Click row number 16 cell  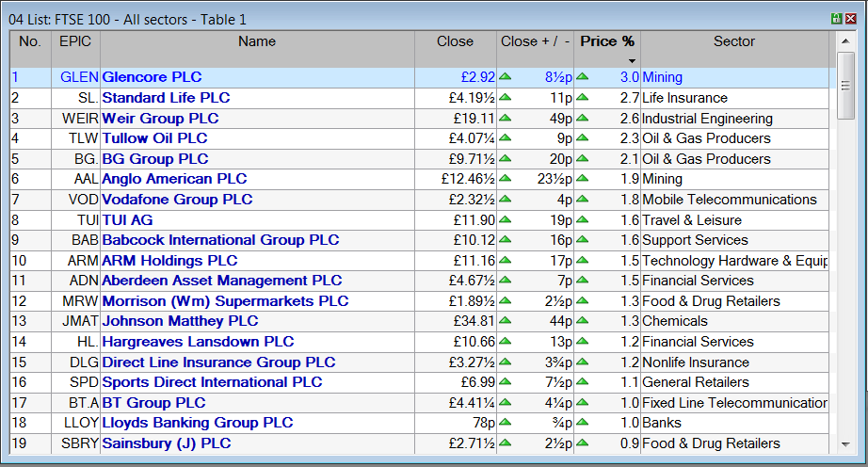(x=30, y=382)
